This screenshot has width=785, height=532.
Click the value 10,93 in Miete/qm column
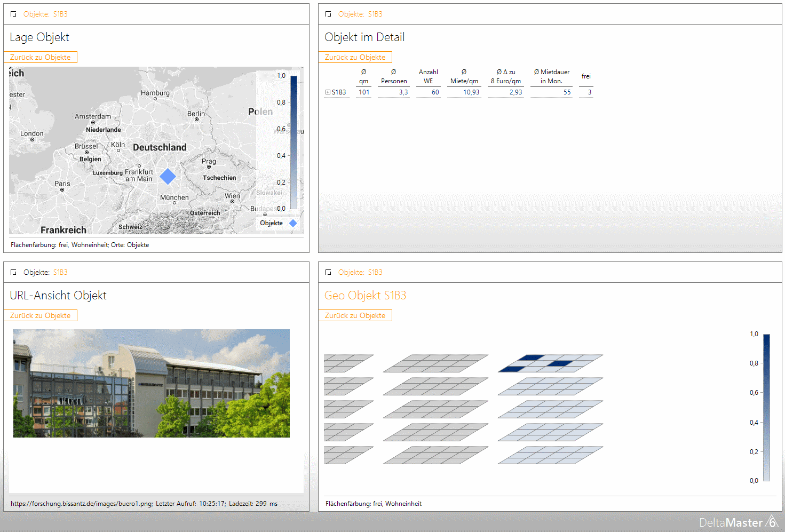click(x=471, y=92)
